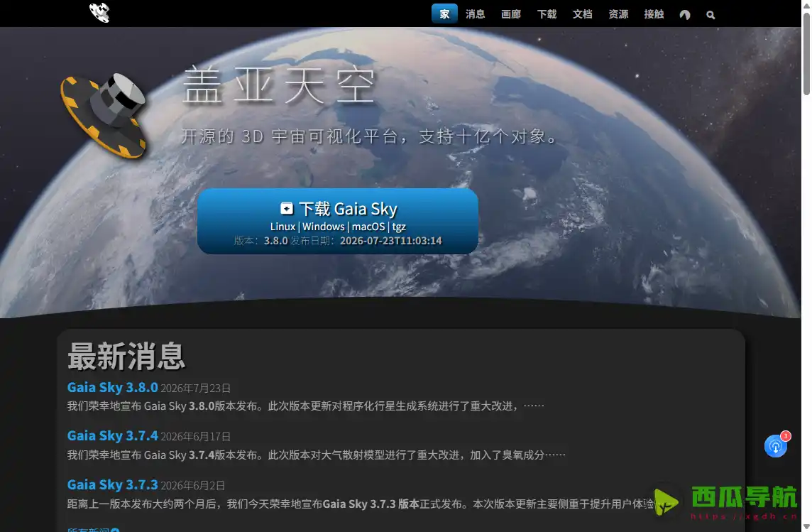Open the 下载 downloads menu item
812x532 pixels.
547,14
